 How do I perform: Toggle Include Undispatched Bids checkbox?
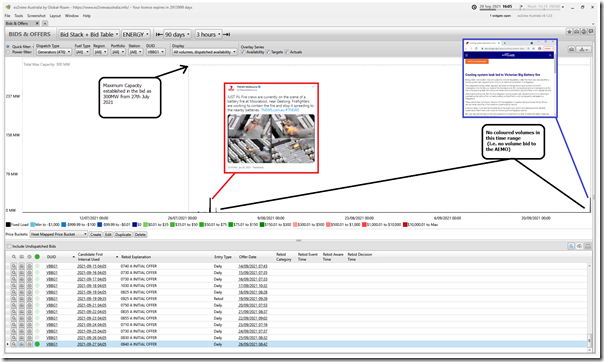coord(9,246)
